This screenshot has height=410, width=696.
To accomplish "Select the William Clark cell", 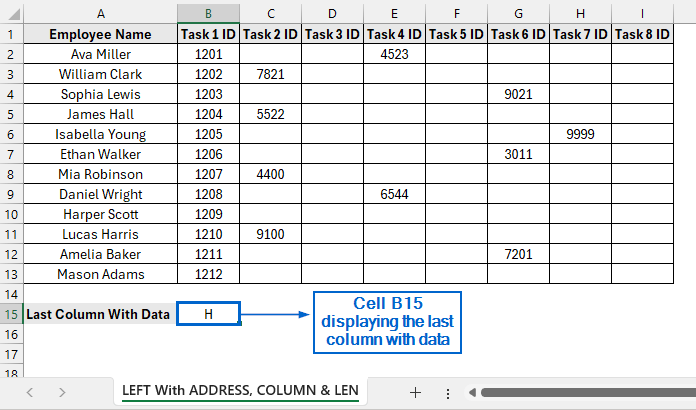I will (x=101, y=74).
